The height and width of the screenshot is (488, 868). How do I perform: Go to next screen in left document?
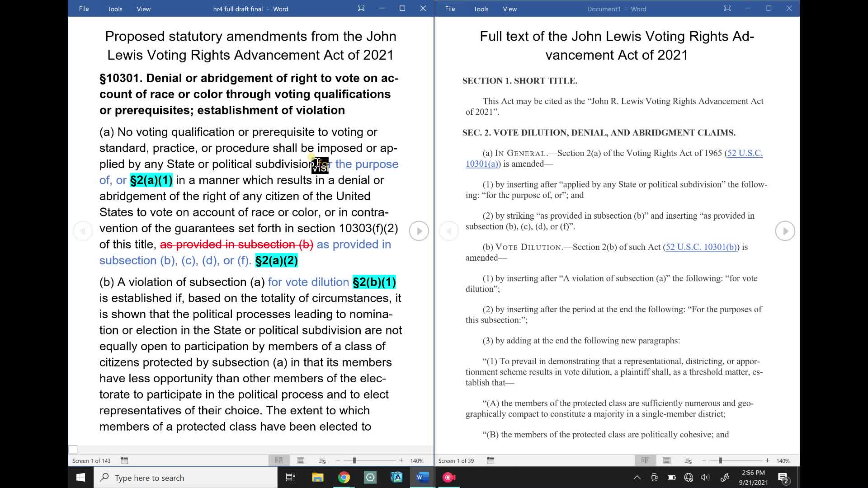[419, 231]
